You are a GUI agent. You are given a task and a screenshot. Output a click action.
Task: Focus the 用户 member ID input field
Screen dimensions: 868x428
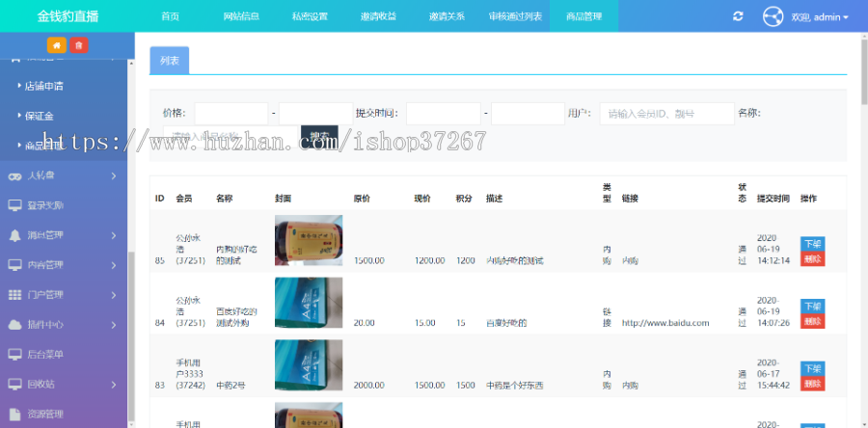pyautogui.click(x=667, y=114)
